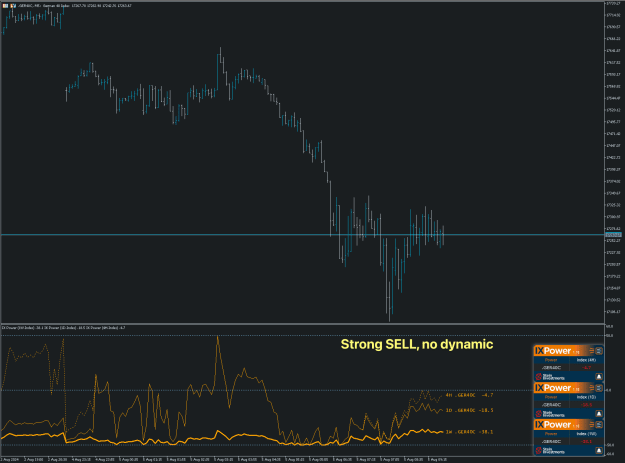Click the Stein Investments logo in the 1W panel
This screenshot has width=625, height=463.
tap(550, 450)
